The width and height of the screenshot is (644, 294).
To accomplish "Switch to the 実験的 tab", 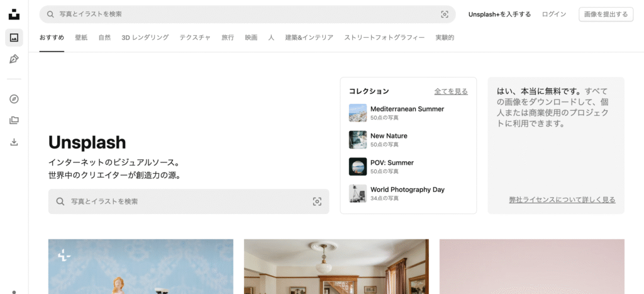I will [x=445, y=37].
